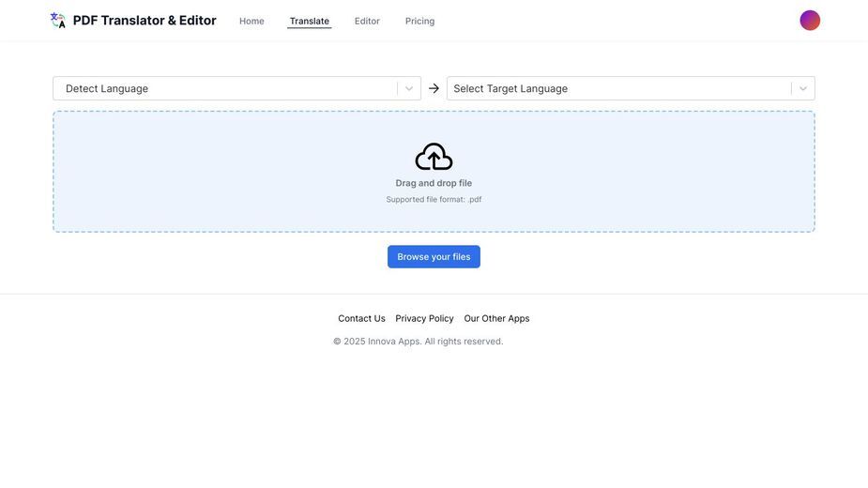Screen dimensions: 868x488
Task: Switch to the Editor tab
Action: click(x=367, y=21)
